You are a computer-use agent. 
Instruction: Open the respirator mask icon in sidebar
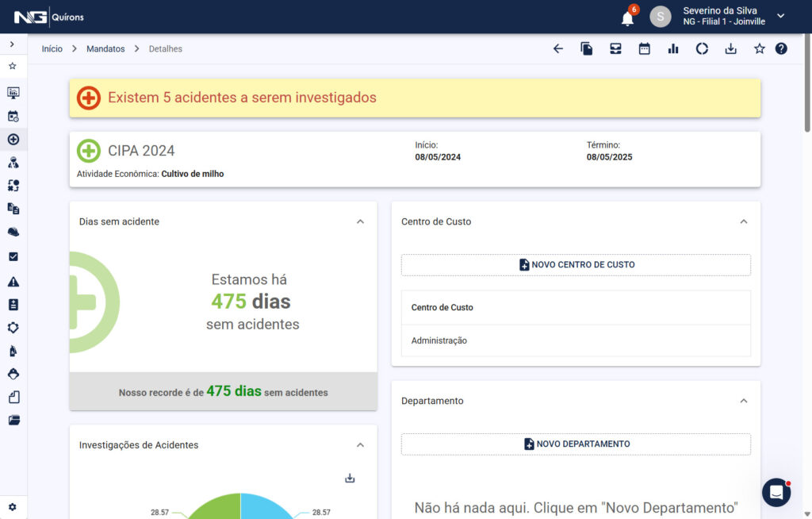tap(13, 374)
